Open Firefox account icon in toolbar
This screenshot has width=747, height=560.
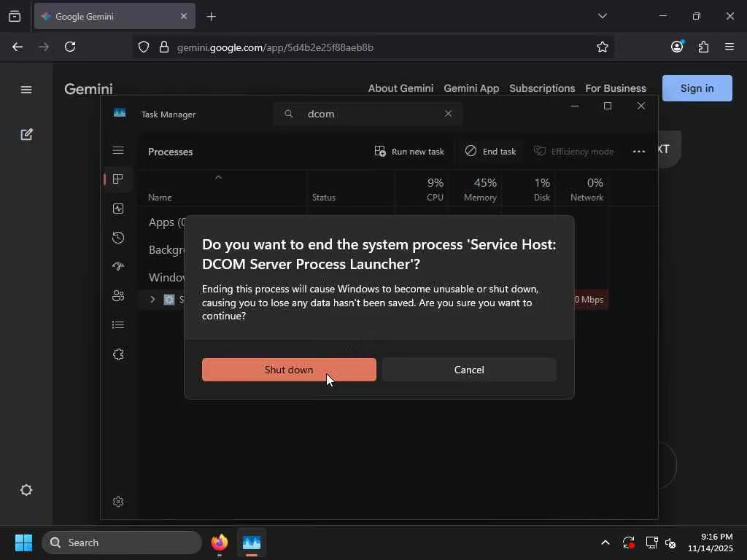677,46
